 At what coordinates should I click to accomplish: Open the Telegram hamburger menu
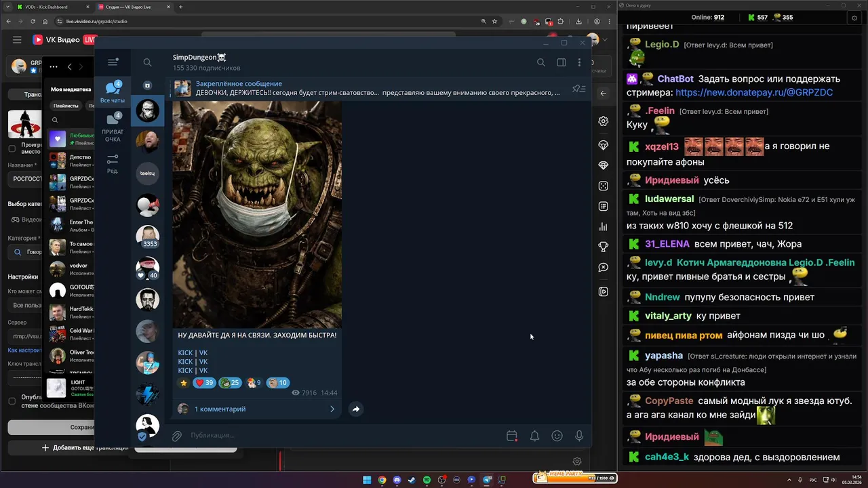(x=113, y=62)
